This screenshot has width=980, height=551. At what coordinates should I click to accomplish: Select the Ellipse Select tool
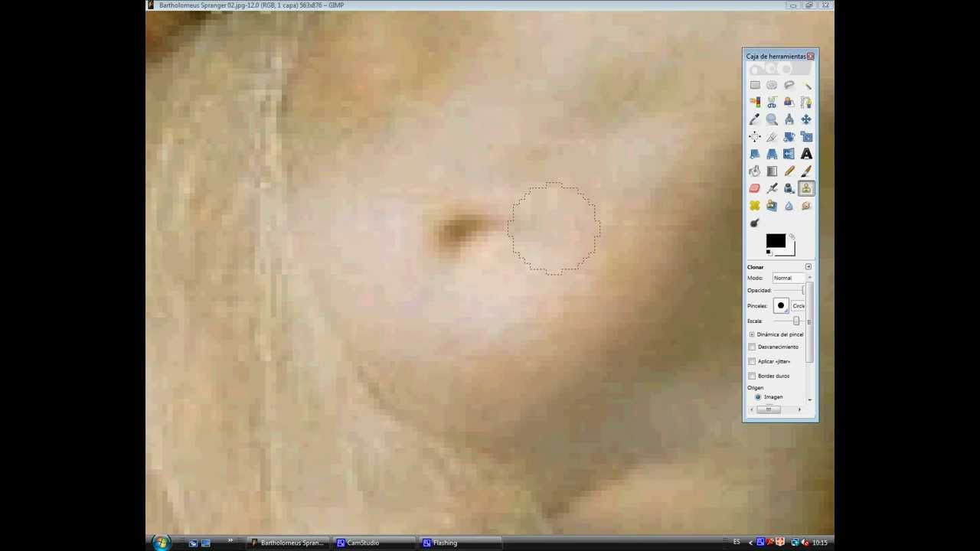(772, 85)
